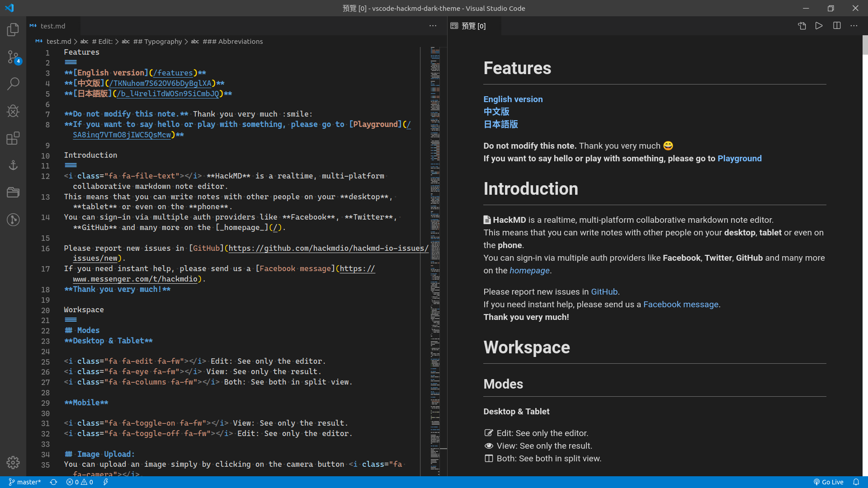Click the play icon in preview toolbar
This screenshot has width=868, height=488.
click(x=819, y=26)
